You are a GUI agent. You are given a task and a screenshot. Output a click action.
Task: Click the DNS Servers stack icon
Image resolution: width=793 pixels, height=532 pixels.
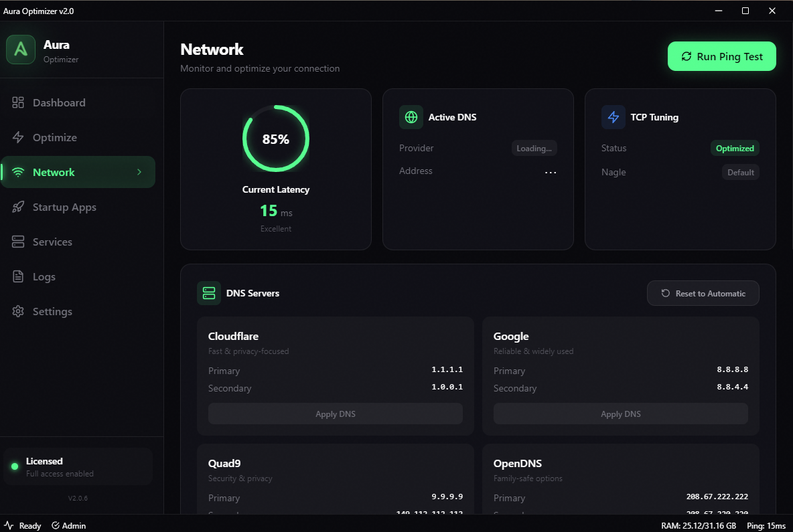(208, 292)
